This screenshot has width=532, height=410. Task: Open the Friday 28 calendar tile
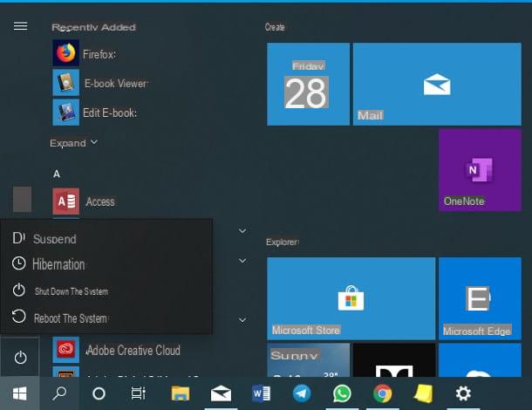coord(308,84)
